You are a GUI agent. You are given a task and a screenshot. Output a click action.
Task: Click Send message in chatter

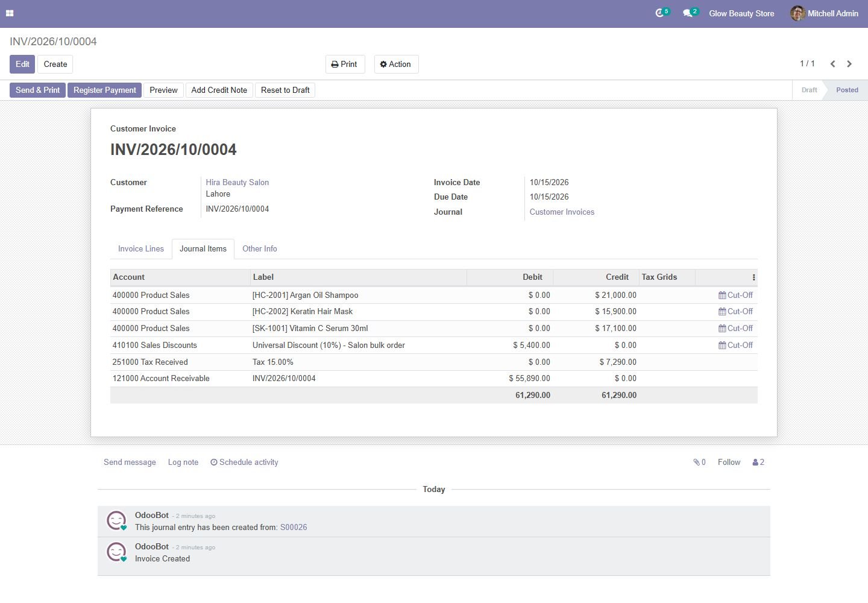[x=130, y=463]
